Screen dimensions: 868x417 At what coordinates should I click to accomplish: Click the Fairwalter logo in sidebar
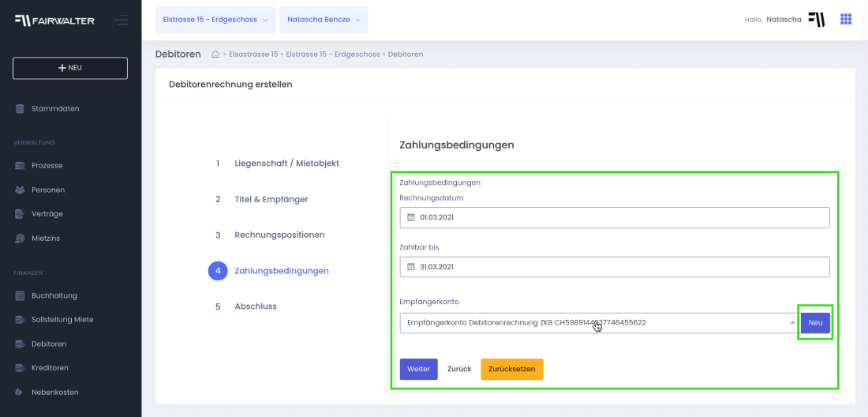click(54, 21)
